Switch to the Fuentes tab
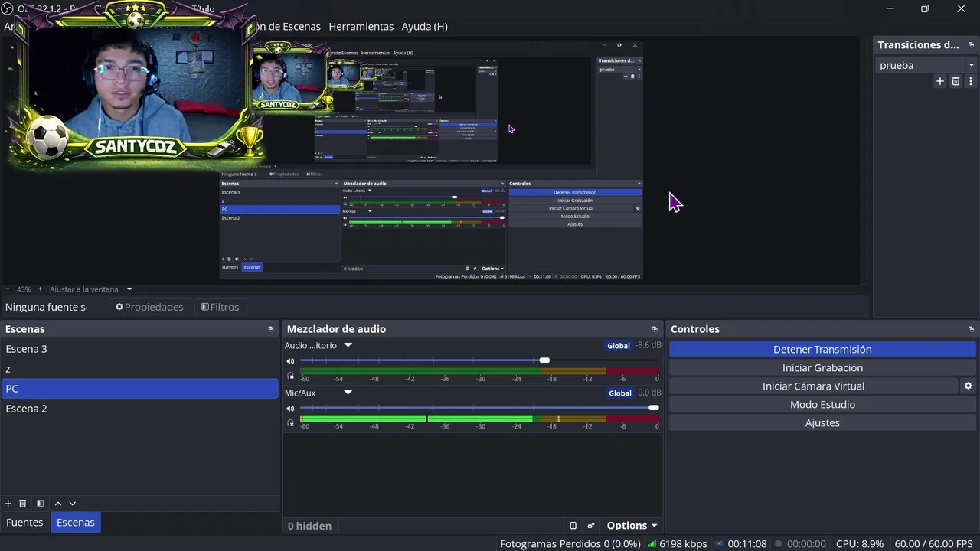The width and height of the screenshot is (980, 551). pos(24,523)
